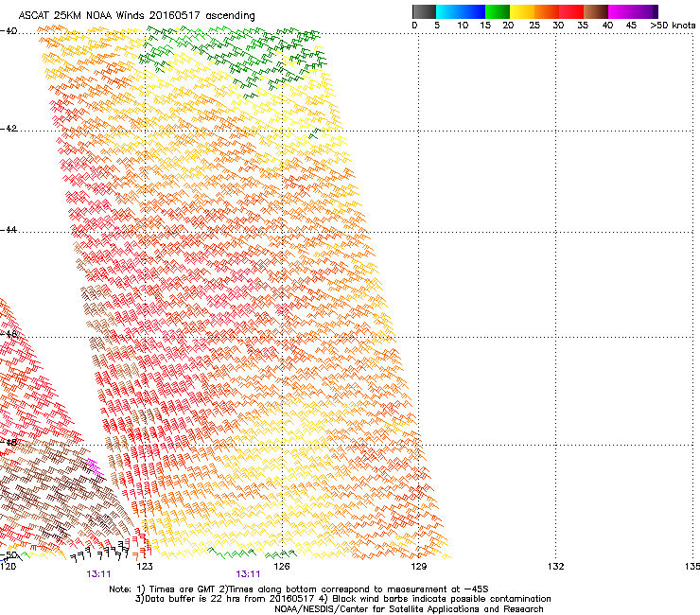This screenshot has width=700, height=615.
Task: Click the NOAA/NESDIS credit line
Action: tap(409, 609)
